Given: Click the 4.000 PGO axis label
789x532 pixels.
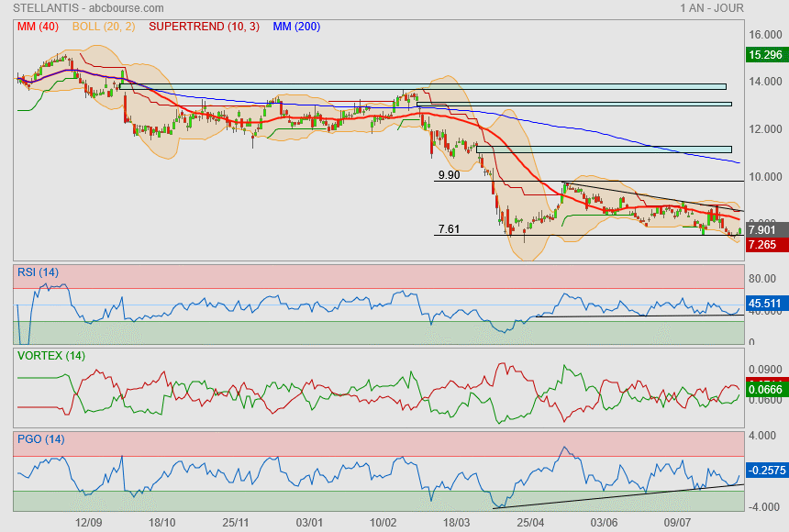Looking at the screenshot, I should point(762,436).
